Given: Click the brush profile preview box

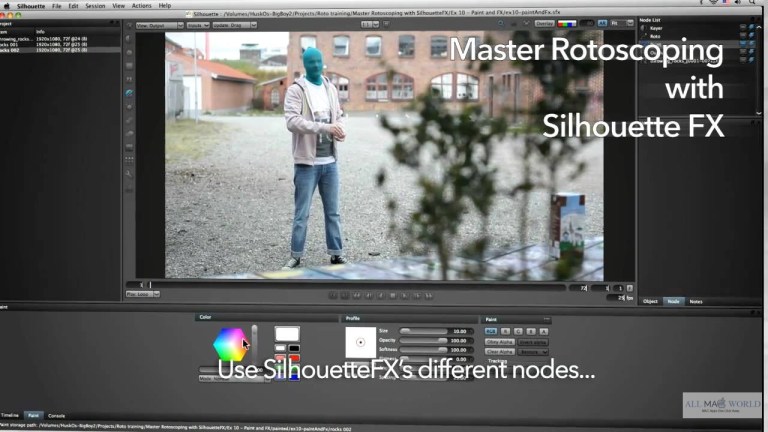Looking at the screenshot, I should click(360, 342).
